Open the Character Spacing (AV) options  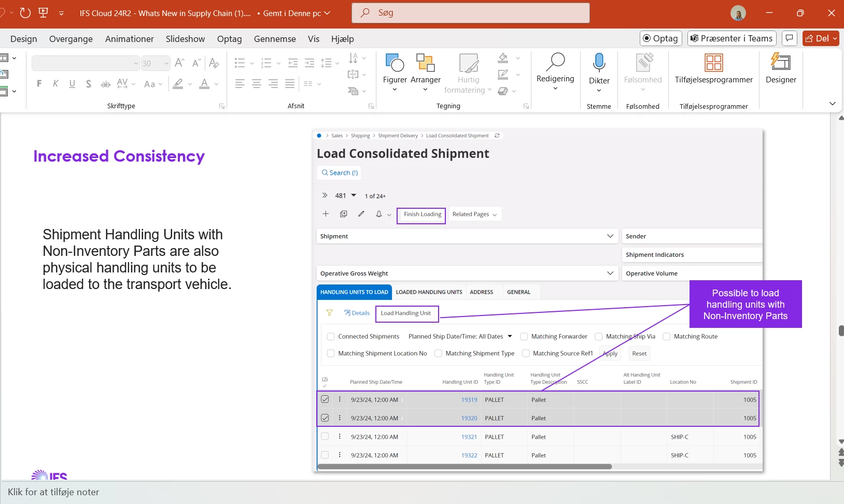(126, 83)
